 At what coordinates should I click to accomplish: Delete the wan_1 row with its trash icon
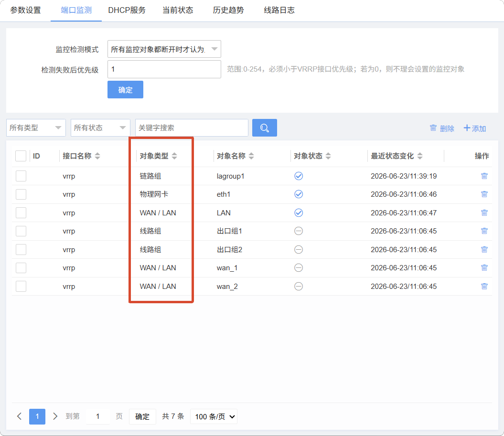click(x=484, y=267)
